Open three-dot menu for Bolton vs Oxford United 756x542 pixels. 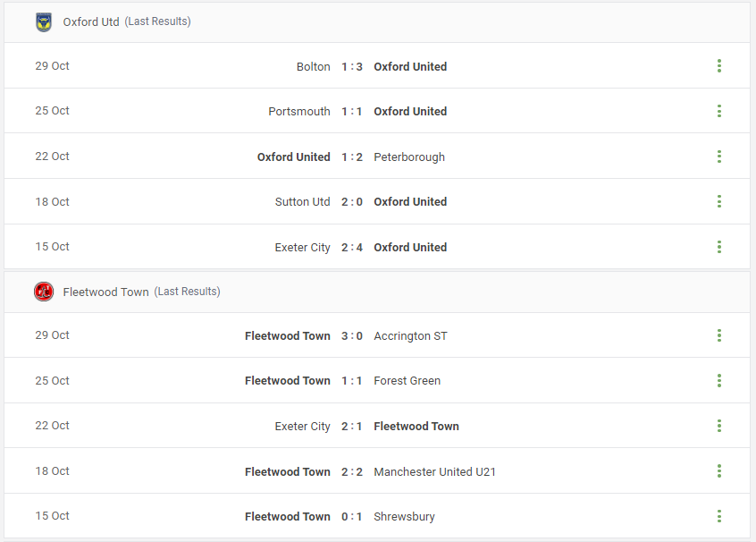(x=718, y=65)
